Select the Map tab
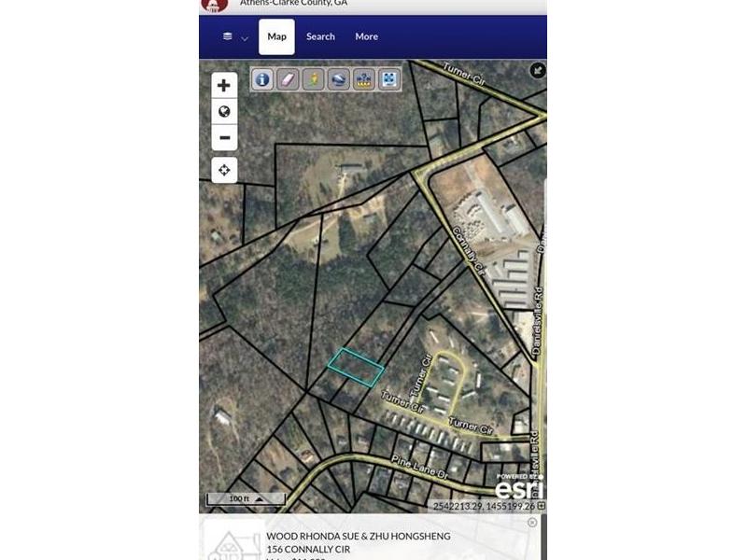This screenshot has width=747, height=560. coord(276,36)
